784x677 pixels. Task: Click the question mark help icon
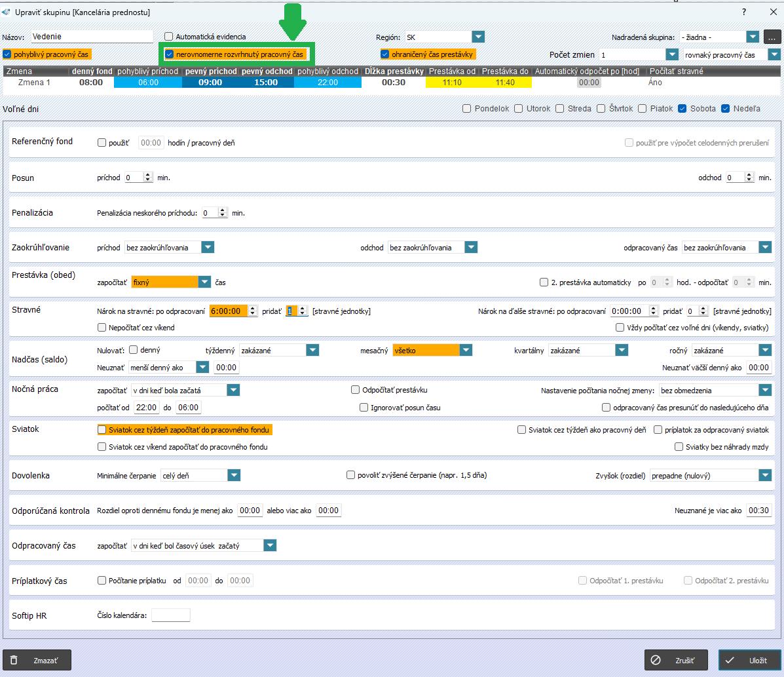(x=743, y=12)
